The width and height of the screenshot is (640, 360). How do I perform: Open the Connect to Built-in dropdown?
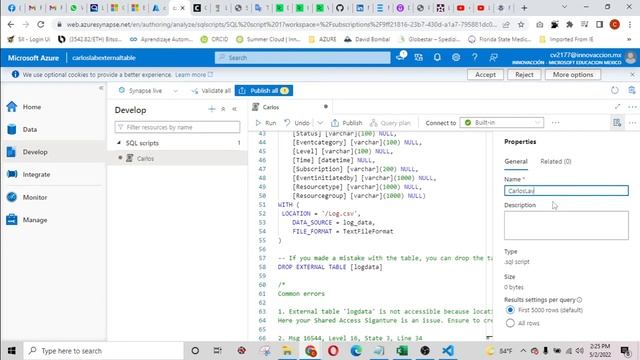(502, 122)
